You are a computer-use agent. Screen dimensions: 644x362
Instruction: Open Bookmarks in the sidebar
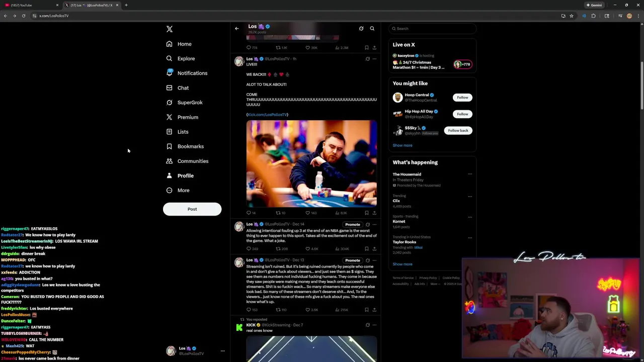pos(185,146)
